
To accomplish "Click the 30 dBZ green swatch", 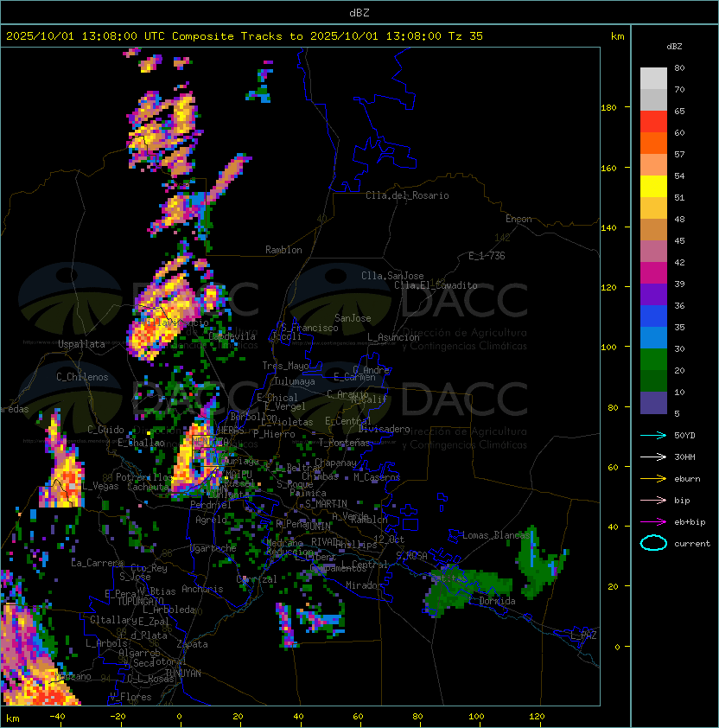I will [653, 360].
